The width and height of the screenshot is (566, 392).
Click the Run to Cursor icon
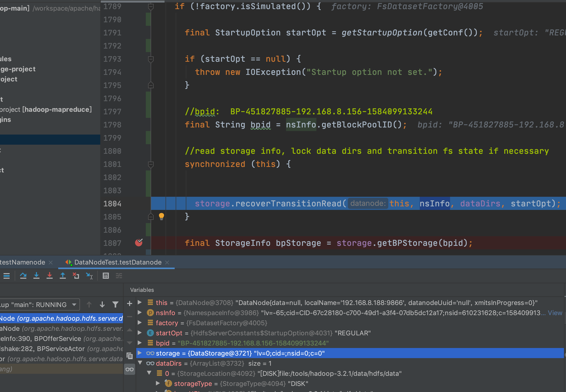[89, 276]
